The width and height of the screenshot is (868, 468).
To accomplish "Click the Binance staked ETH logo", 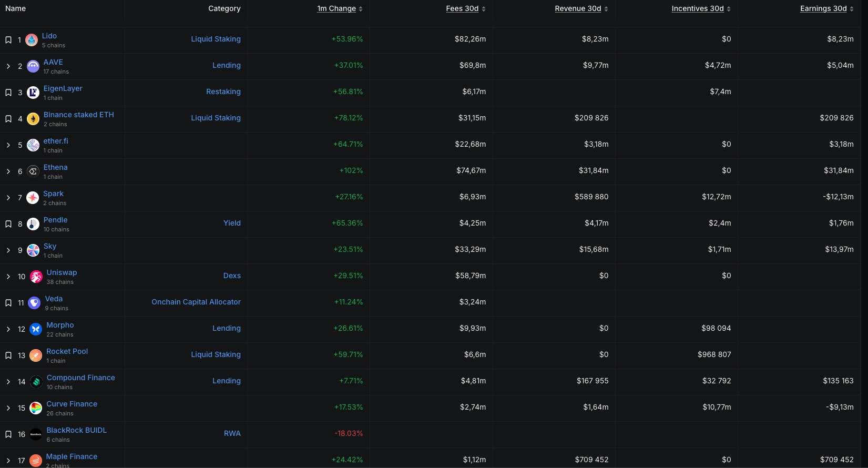I will tap(33, 119).
